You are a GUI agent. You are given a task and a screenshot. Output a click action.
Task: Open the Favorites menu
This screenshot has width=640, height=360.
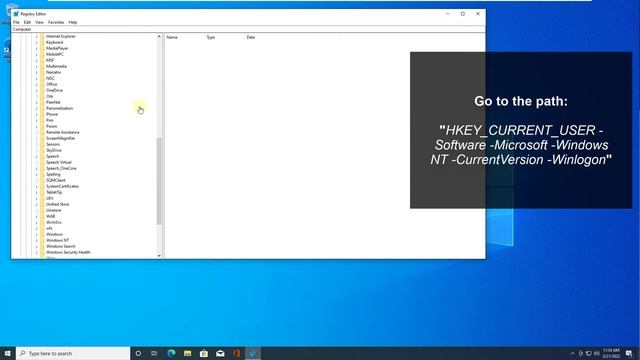point(56,22)
